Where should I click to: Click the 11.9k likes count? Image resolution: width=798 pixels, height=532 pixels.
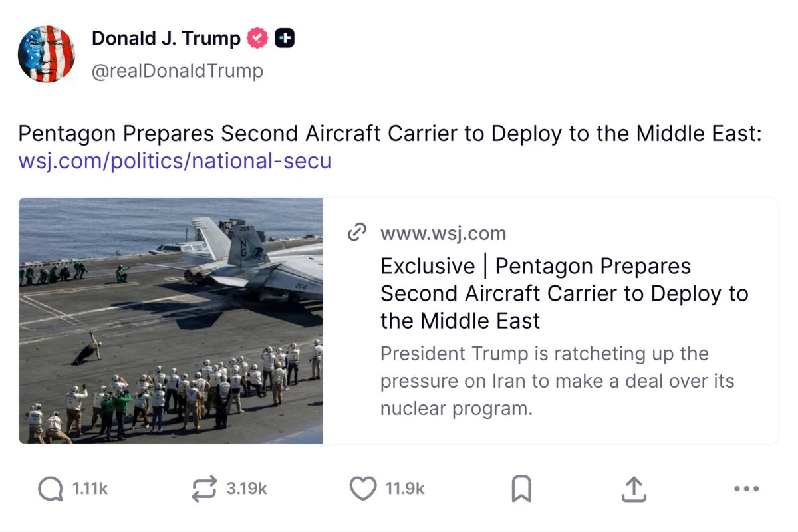coord(405,489)
